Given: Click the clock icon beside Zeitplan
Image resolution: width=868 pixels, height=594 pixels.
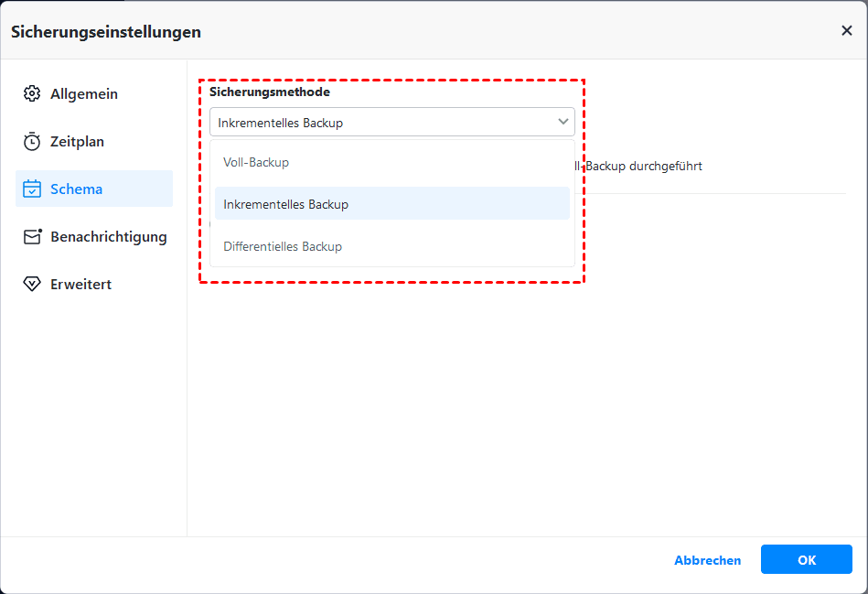Looking at the screenshot, I should click(x=32, y=142).
